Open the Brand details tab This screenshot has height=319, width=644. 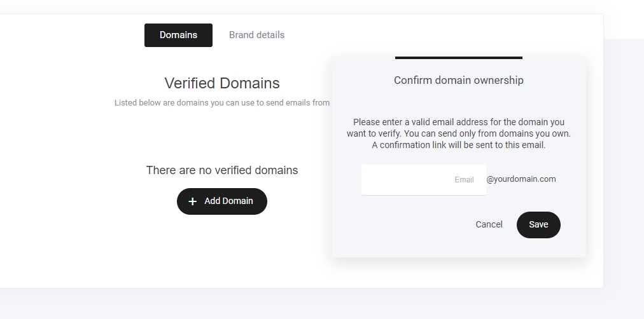(256, 35)
